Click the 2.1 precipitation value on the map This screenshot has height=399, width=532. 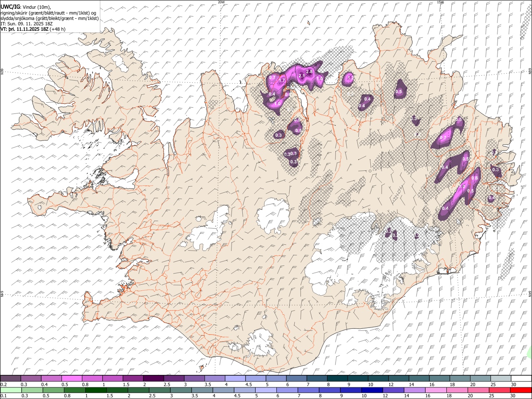pyautogui.click(x=302, y=76)
